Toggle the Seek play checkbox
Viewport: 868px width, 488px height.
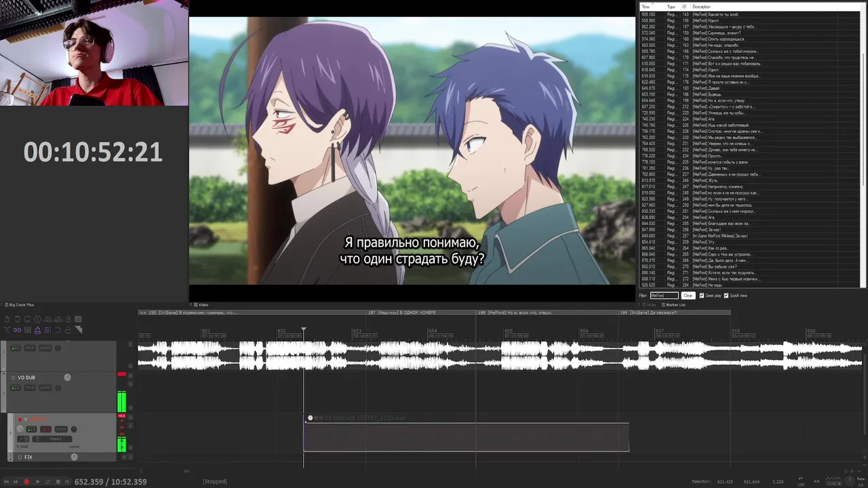(701, 296)
